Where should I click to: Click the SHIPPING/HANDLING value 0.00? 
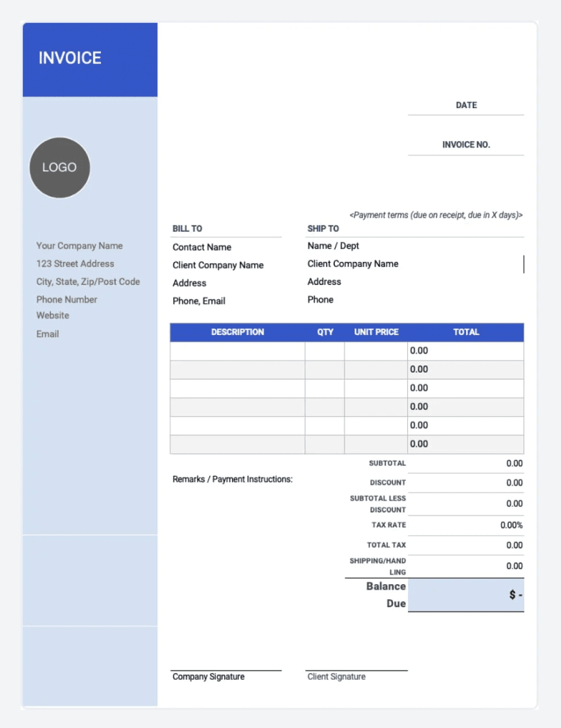point(514,567)
